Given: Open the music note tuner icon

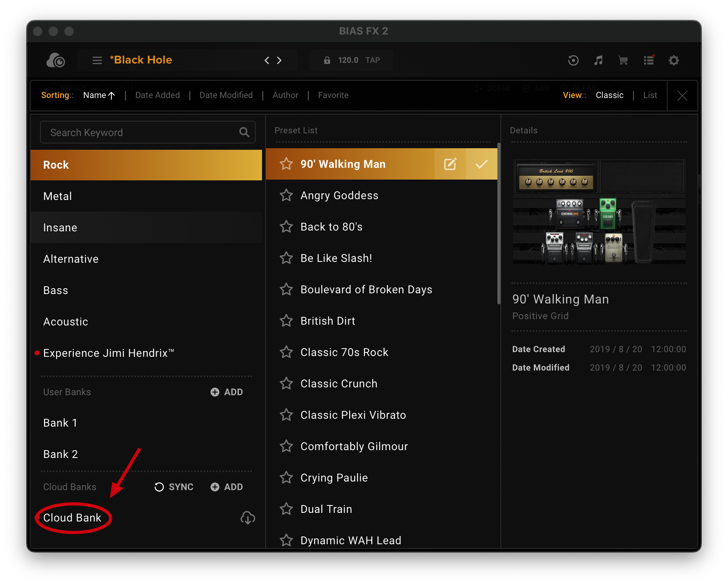Looking at the screenshot, I should coord(598,60).
